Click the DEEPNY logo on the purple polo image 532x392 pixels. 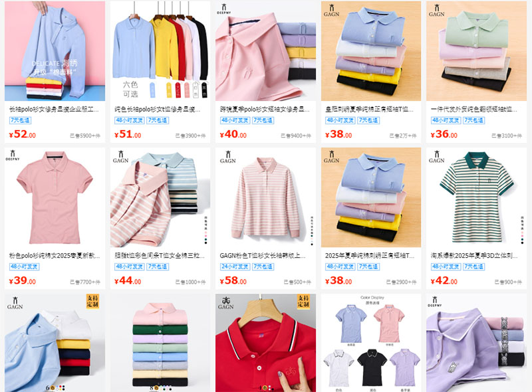pos(435,302)
